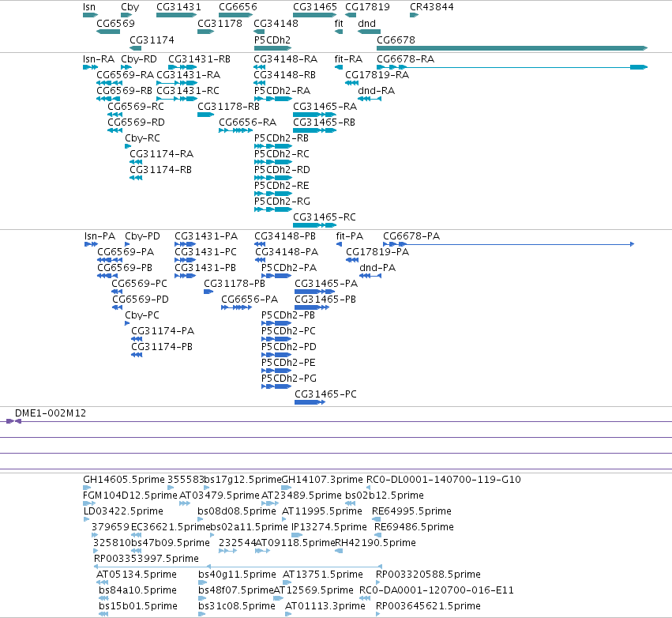Click the CR43844 gene label
The width and height of the screenshot is (672, 618).
coord(432,7)
